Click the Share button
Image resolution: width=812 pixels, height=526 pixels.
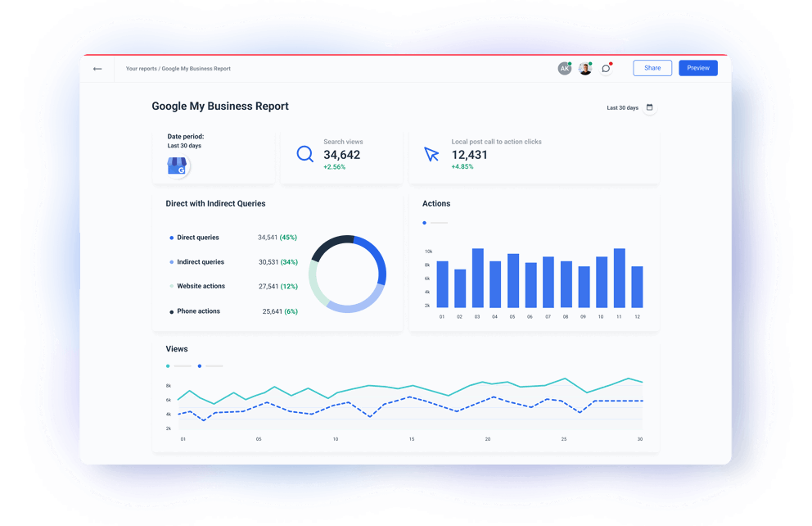652,67
